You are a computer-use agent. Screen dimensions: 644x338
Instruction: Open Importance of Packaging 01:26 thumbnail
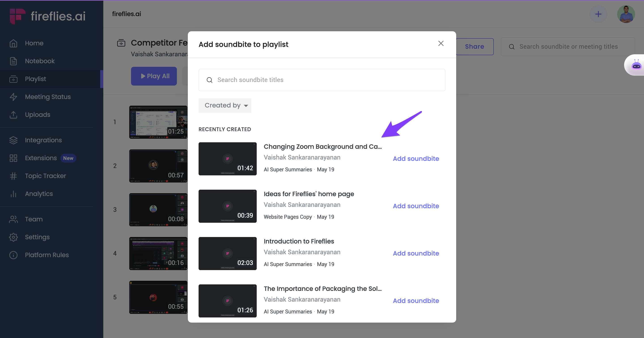[x=227, y=301]
